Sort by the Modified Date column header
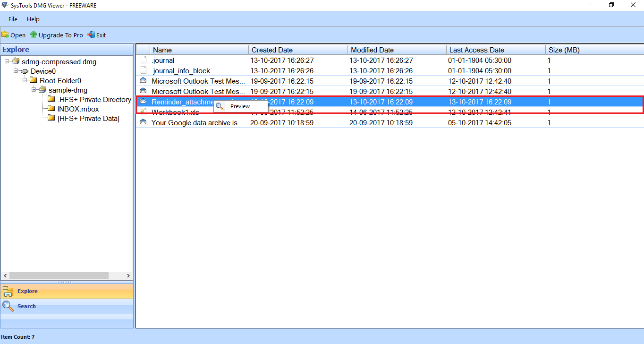 click(x=397, y=50)
